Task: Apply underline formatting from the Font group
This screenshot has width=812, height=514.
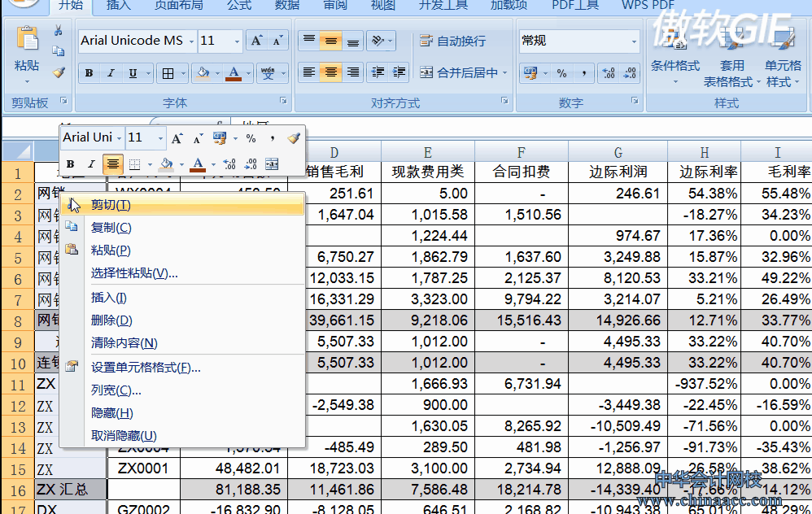Action: tap(132, 73)
